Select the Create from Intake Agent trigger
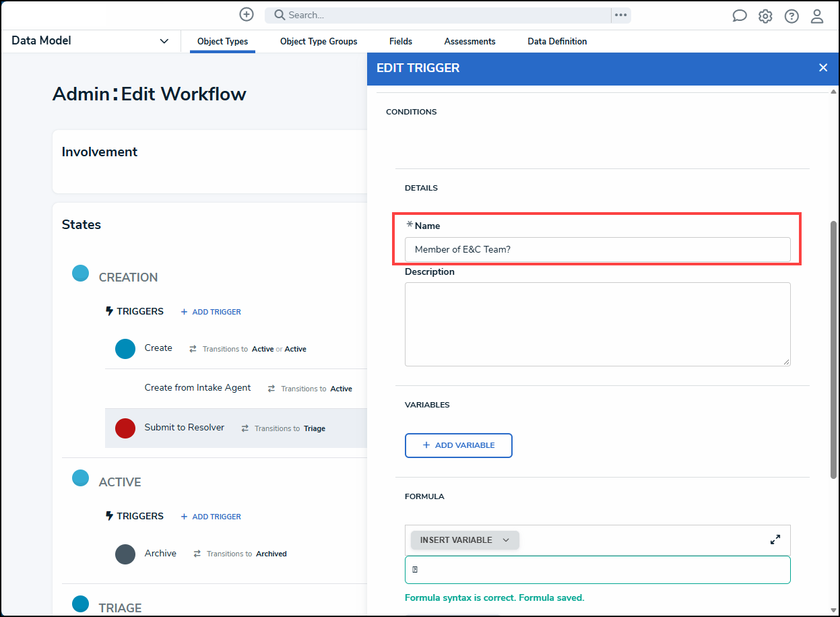 pyautogui.click(x=236, y=389)
